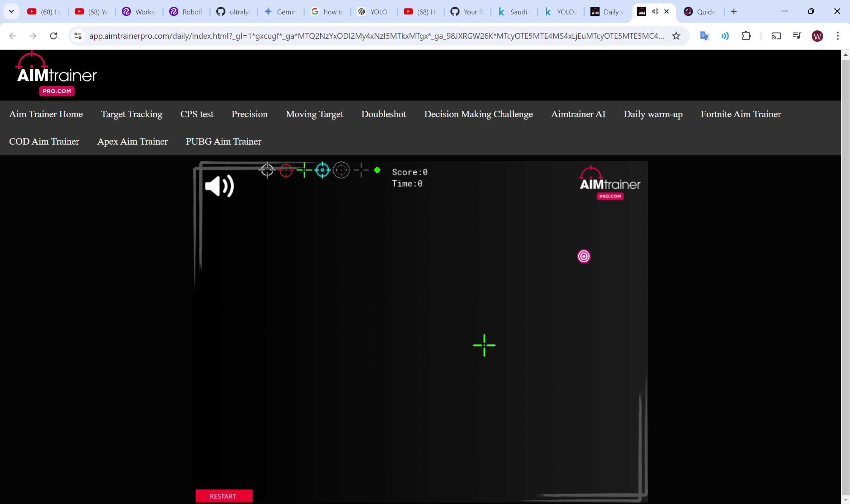Image resolution: width=850 pixels, height=504 pixels.
Task: Select the white dashed-ring crosshair with red dot
Action: coord(341,170)
